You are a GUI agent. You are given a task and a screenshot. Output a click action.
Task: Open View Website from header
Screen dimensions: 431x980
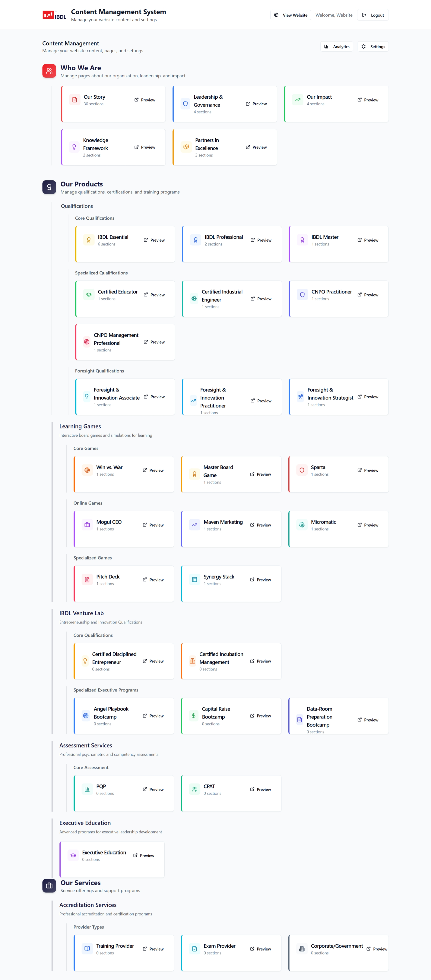click(x=291, y=15)
